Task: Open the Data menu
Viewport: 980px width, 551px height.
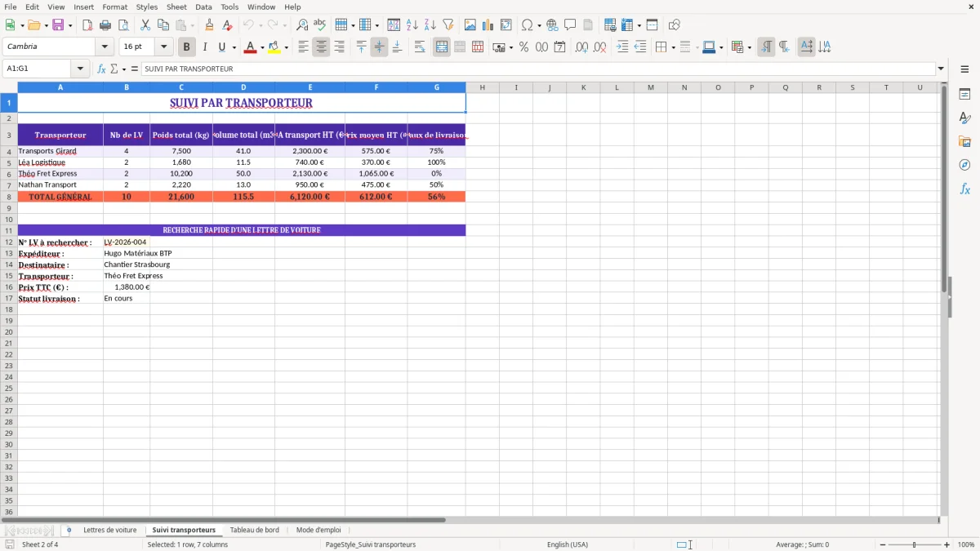Action: click(203, 7)
